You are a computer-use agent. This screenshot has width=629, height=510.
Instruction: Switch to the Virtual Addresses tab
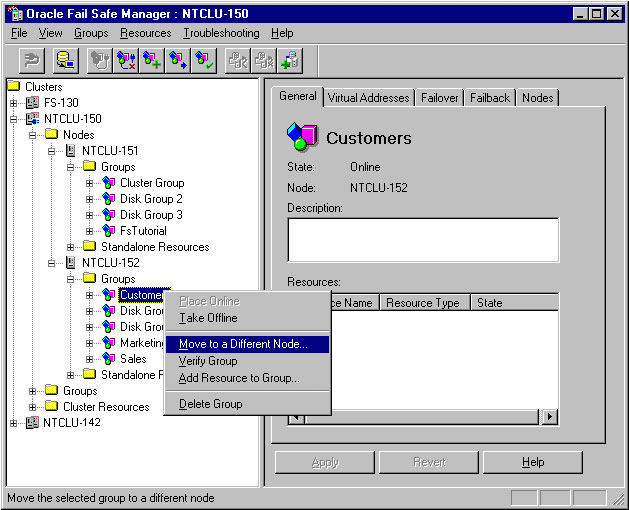click(368, 98)
